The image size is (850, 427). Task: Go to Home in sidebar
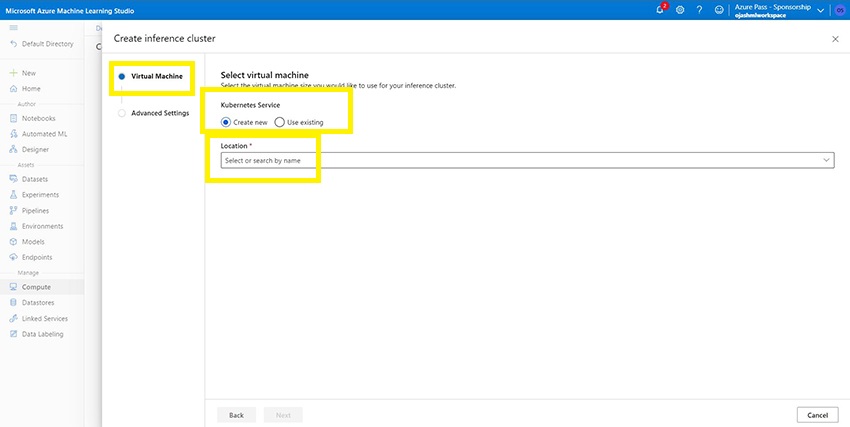[25, 89]
